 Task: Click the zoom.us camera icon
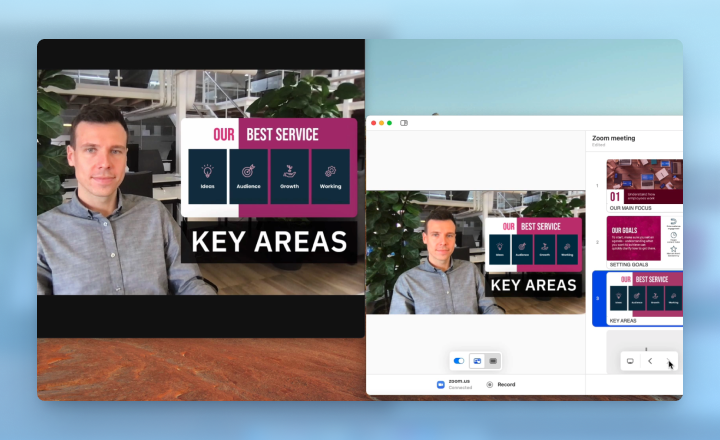[440, 384]
